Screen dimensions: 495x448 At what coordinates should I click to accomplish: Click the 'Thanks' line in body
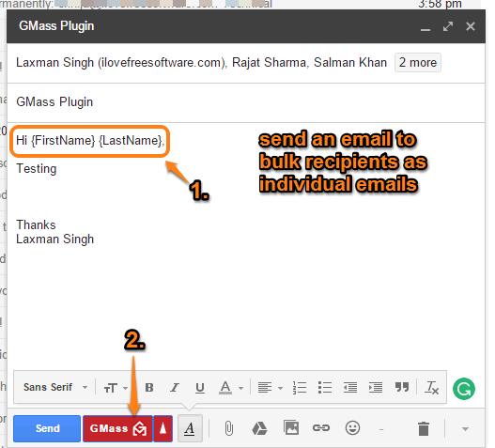[36, 224]
